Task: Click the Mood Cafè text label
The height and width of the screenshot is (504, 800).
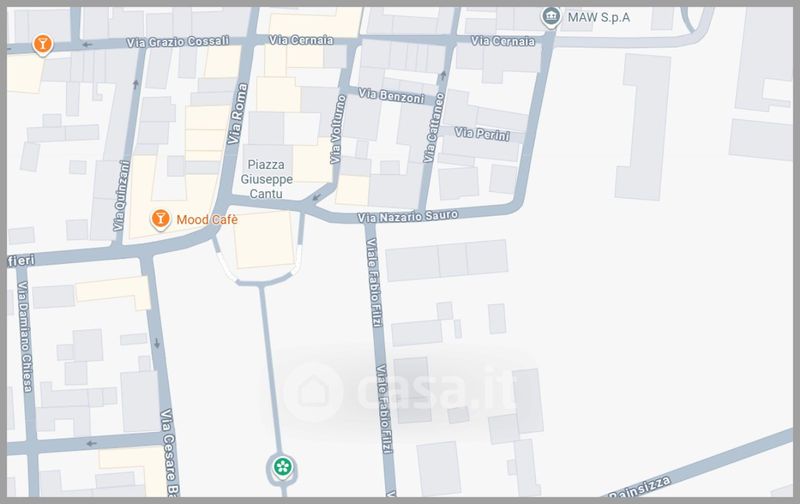Action: (207, 219)
